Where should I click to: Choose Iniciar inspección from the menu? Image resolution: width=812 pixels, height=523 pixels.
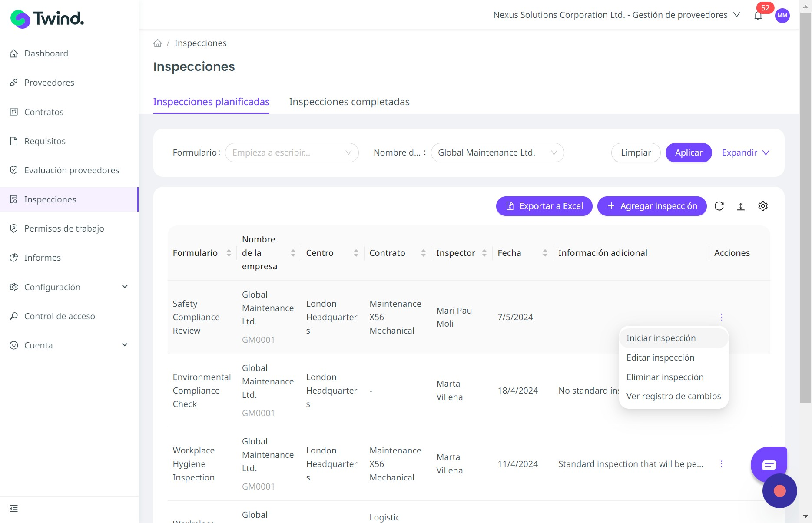pos(673,338)
